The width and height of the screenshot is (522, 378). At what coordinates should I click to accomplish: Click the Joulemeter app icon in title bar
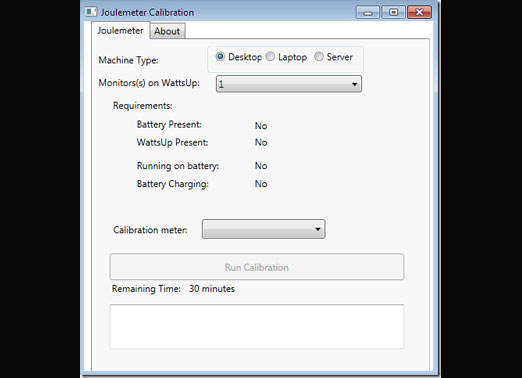click(91, 12)
